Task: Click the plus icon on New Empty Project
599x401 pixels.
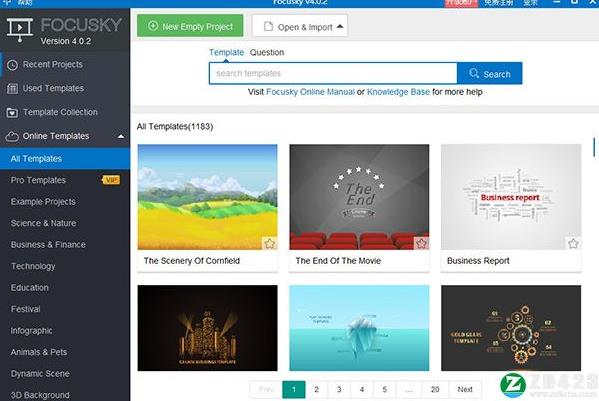Action: coord(153,26)
